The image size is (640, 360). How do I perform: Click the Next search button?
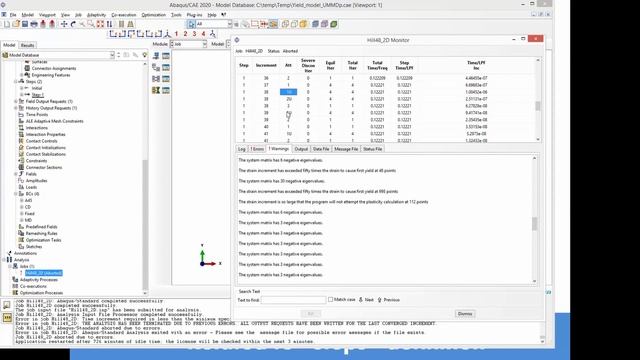tap(366, 300)
